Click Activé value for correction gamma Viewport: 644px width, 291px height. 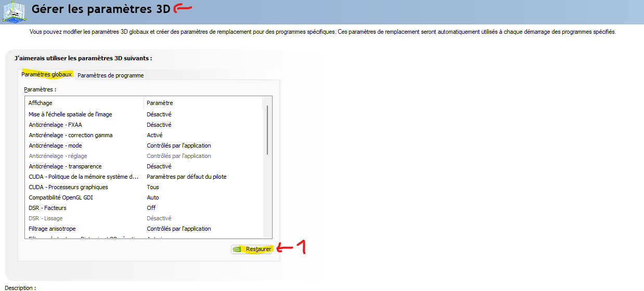pos(154,135)
